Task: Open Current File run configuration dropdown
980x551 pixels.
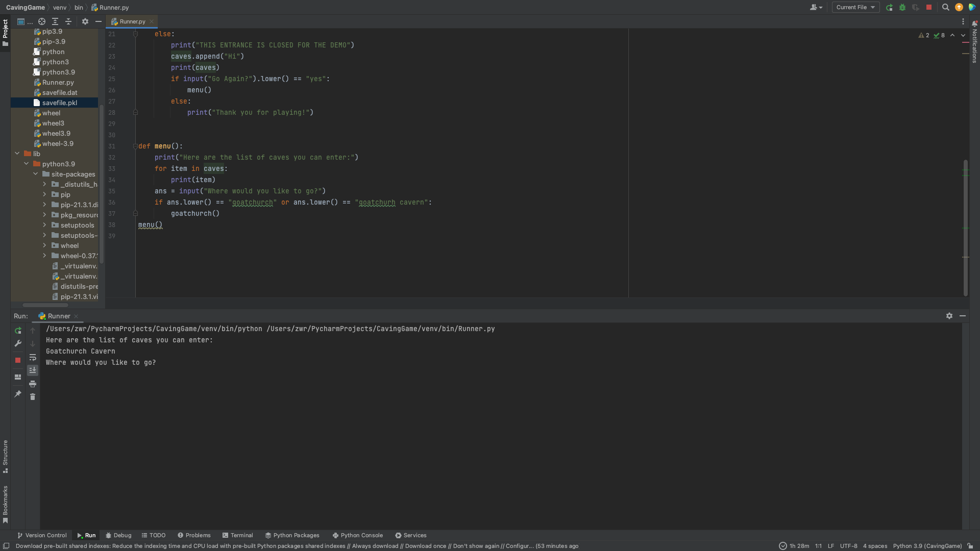Action: 855,8
